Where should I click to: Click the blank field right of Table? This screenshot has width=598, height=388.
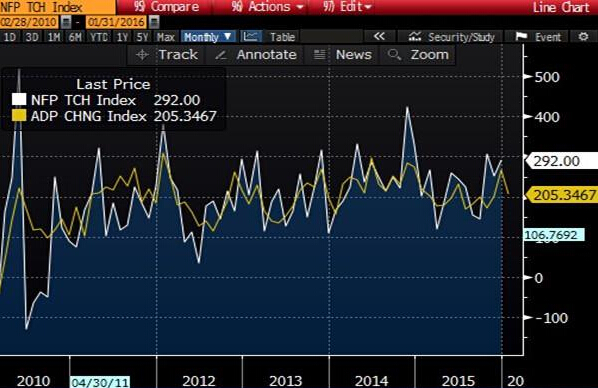tap(331, 37)
